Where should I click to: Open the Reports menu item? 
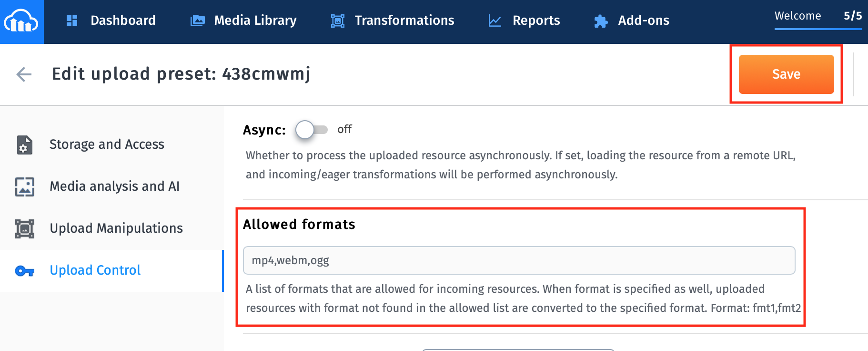(x=536, y=21)
